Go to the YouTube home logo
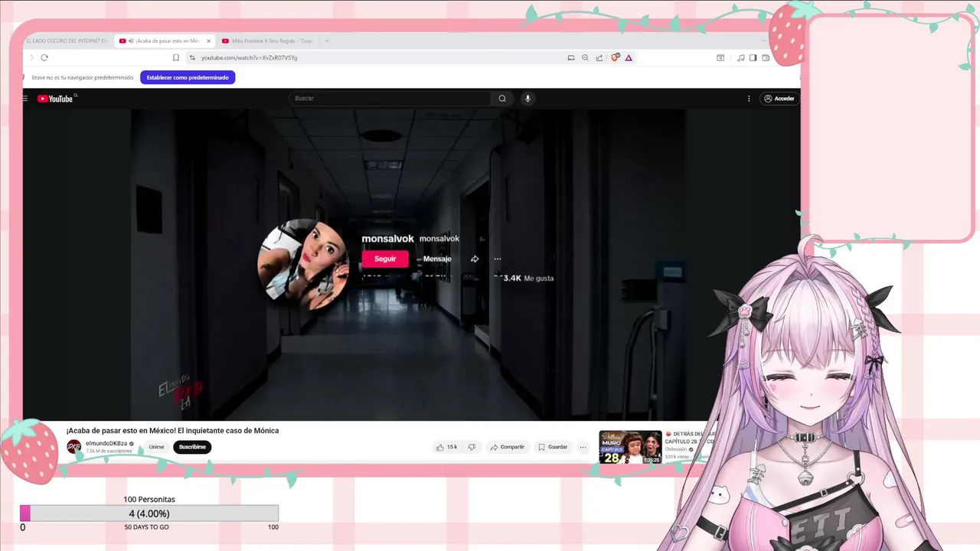The image size is (980, 551). [x=55, y=99]
